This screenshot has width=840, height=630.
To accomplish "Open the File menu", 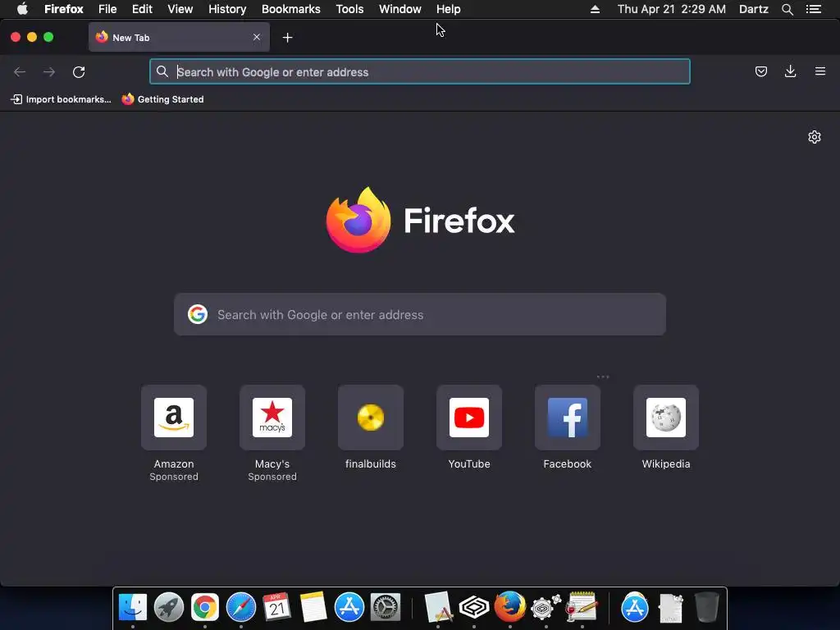I will tap(107, 9).
